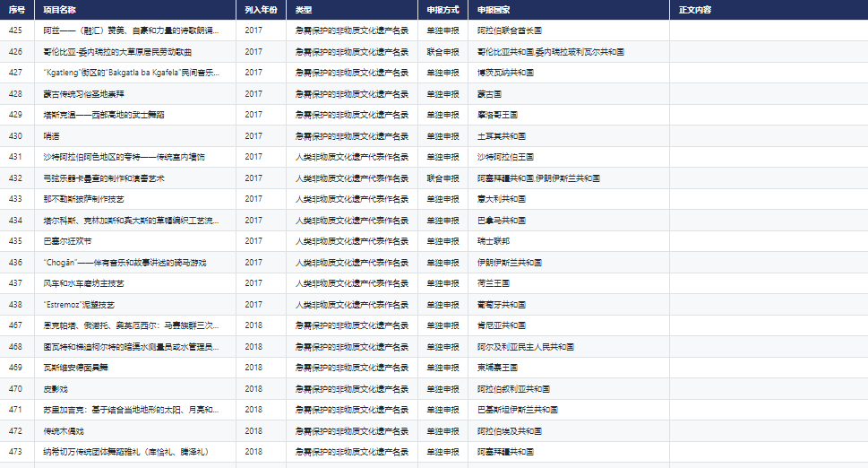
Task: Select project 传统木偶戏
Action: click(x=64, y=431)
